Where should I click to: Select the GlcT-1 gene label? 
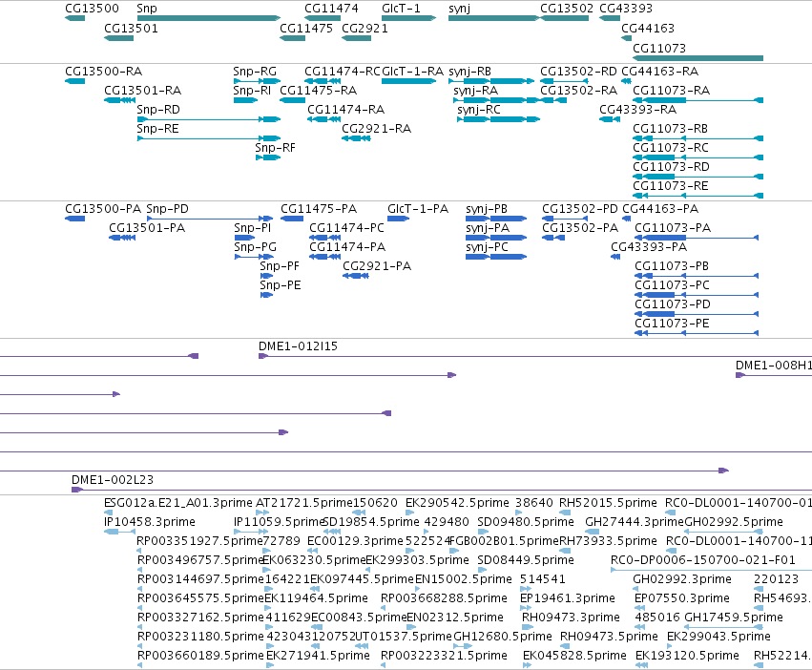tap(401, 9)
